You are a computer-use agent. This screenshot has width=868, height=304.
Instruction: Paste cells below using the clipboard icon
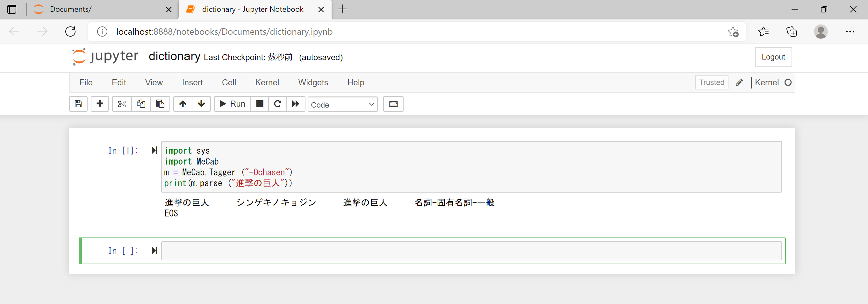click(x=160, y=104)
